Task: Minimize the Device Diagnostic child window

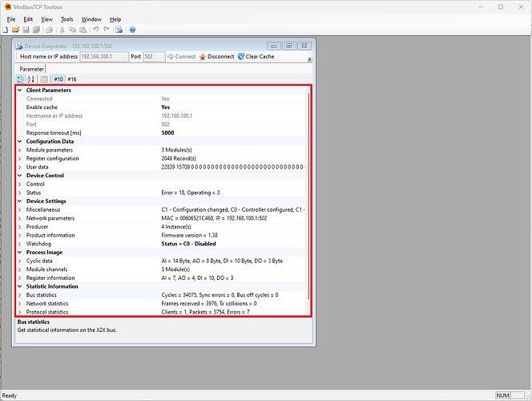Action: [273, 46]
